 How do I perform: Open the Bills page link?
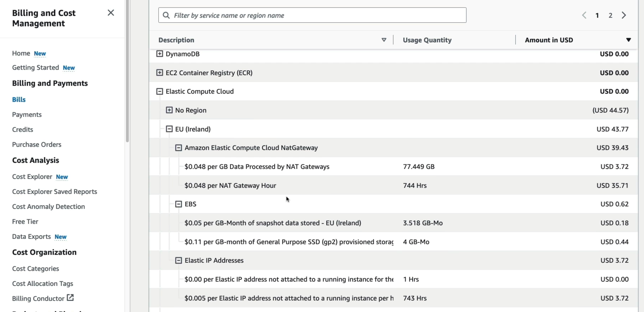click(19, 99)
